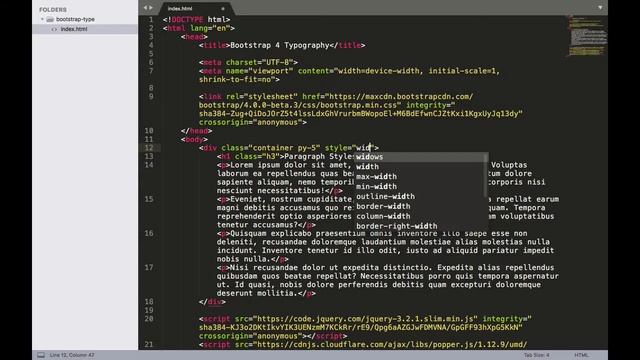Collapse the bootstrap-type folder arrow
Viewport: 640px width, 360px height.
pos(42,19)
